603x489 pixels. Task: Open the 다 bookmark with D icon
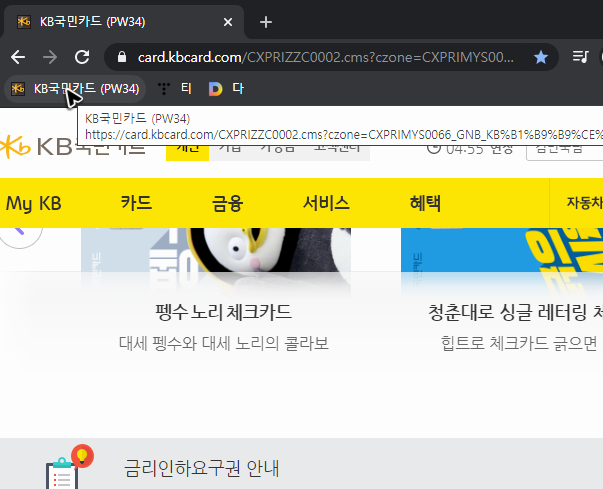tap(226, 89)
